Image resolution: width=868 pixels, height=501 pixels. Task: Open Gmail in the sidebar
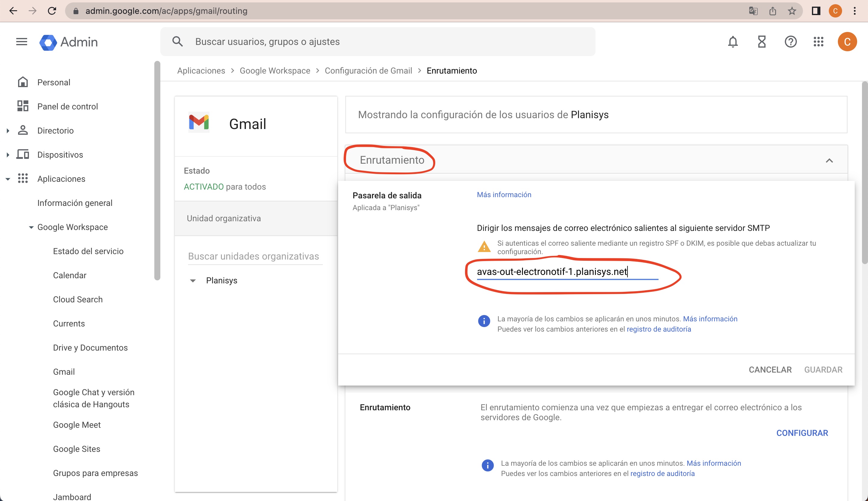pos(64,372)
